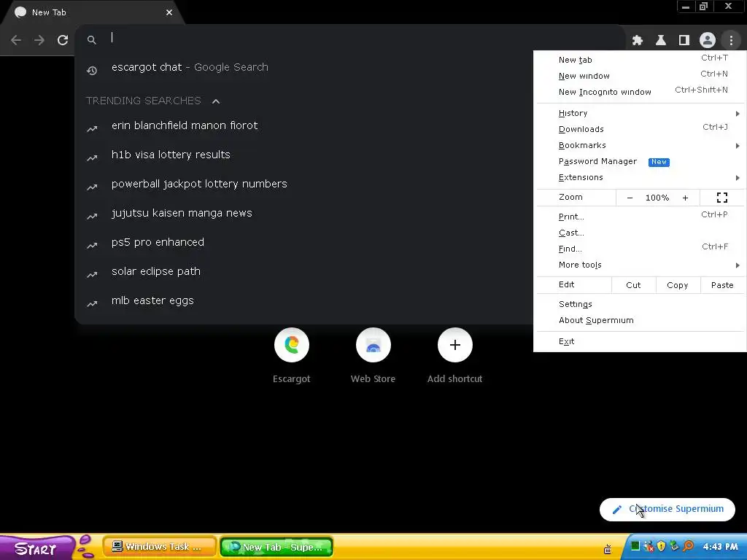Increase zoom with the plus button
747x560 pixels.
click(685, 198)
